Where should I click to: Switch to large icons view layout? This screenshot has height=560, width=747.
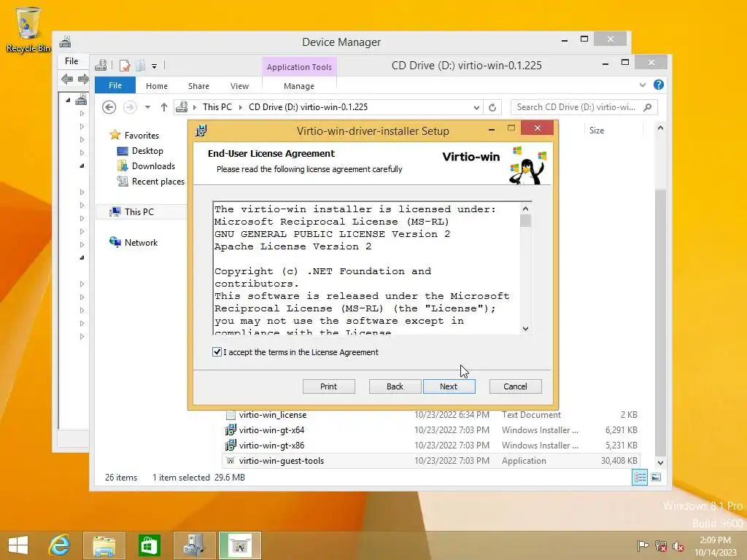(x=656, y=477)
